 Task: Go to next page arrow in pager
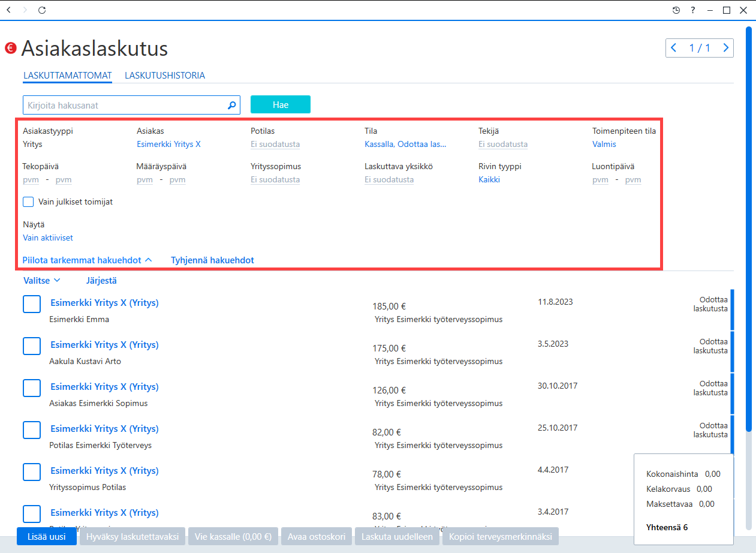click(x=726, y=48)
